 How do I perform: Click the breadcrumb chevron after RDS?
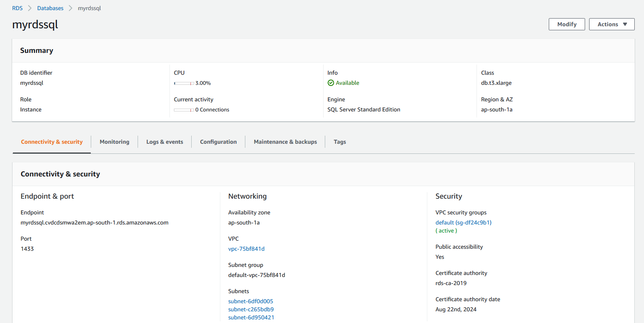pyautogui.click(x=30, y=8)
